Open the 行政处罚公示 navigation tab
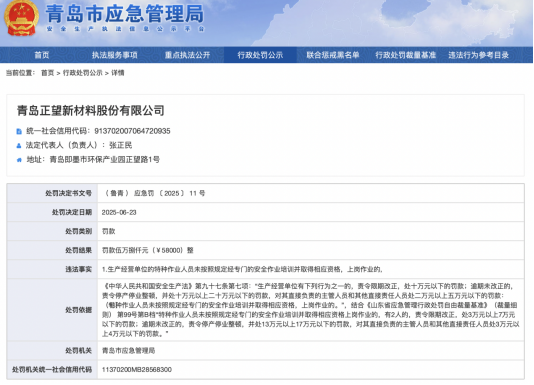The width and height of the screenshot is (534, 385). click(x=260, y=55)
